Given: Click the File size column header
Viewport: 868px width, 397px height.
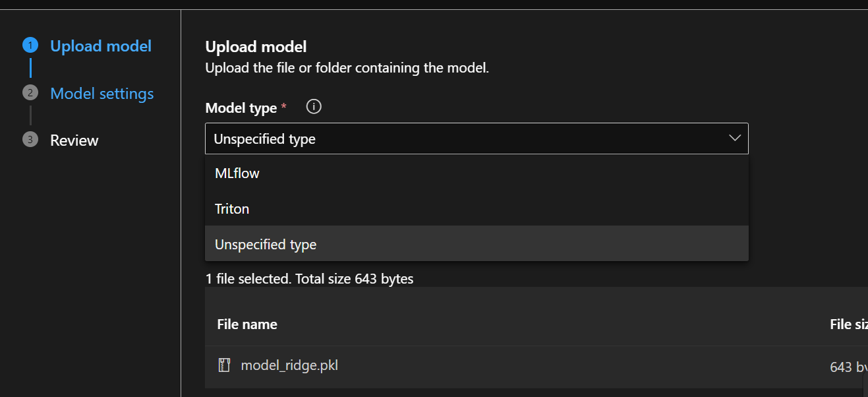Looking at the screenshot, I should pos(848,324).
